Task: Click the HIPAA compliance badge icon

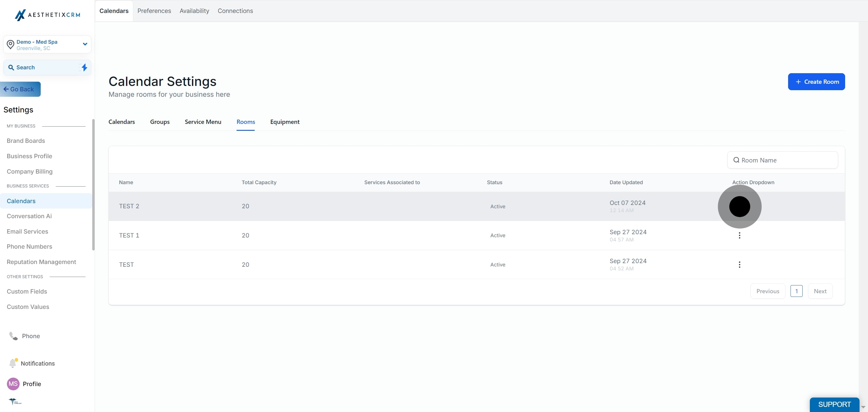Action: 15,401
